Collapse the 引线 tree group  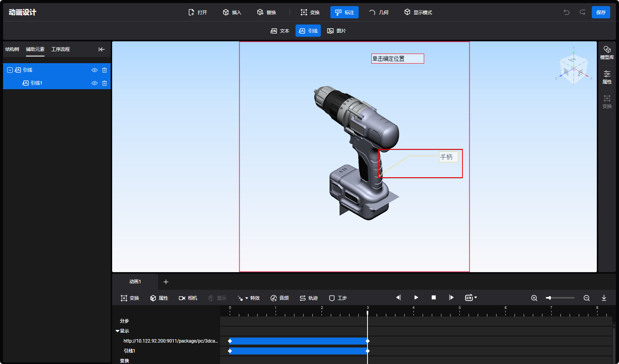point(10,70)
